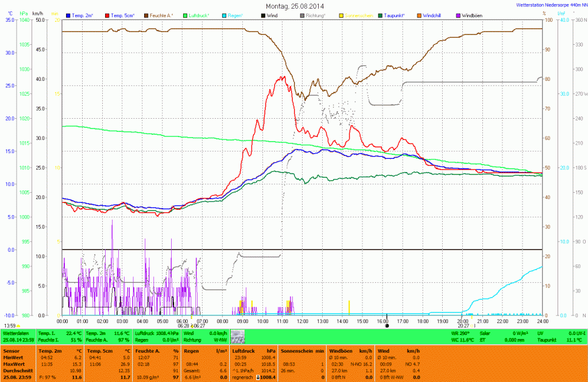The height and width of the screenshot is (382, 588).
Task: Click the moon marker at 16:00
Action: pos(387,325)
